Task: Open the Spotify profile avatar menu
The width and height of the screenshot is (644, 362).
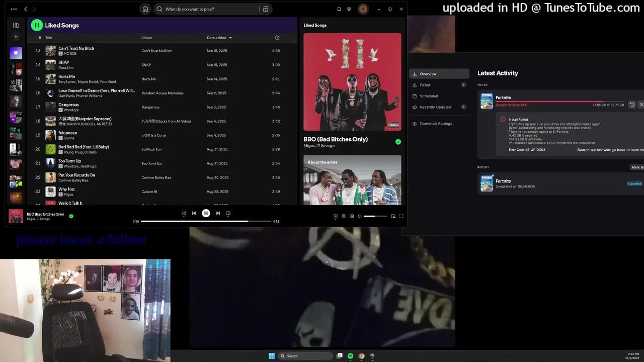Action: (x=363, y=9)
